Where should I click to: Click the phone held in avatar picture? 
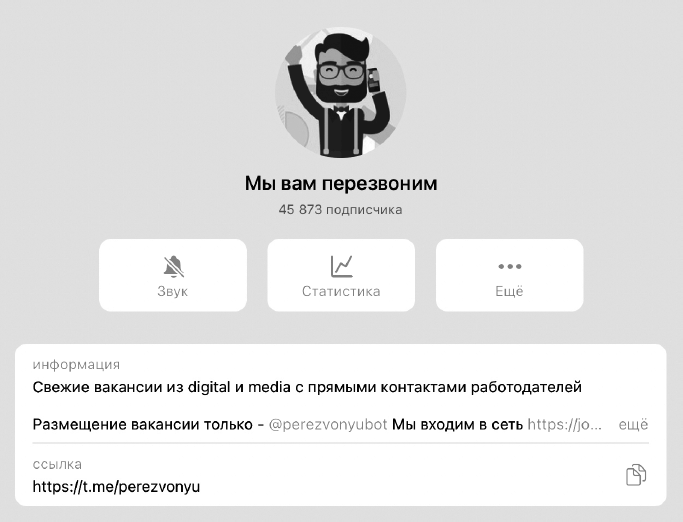(374, 80)
